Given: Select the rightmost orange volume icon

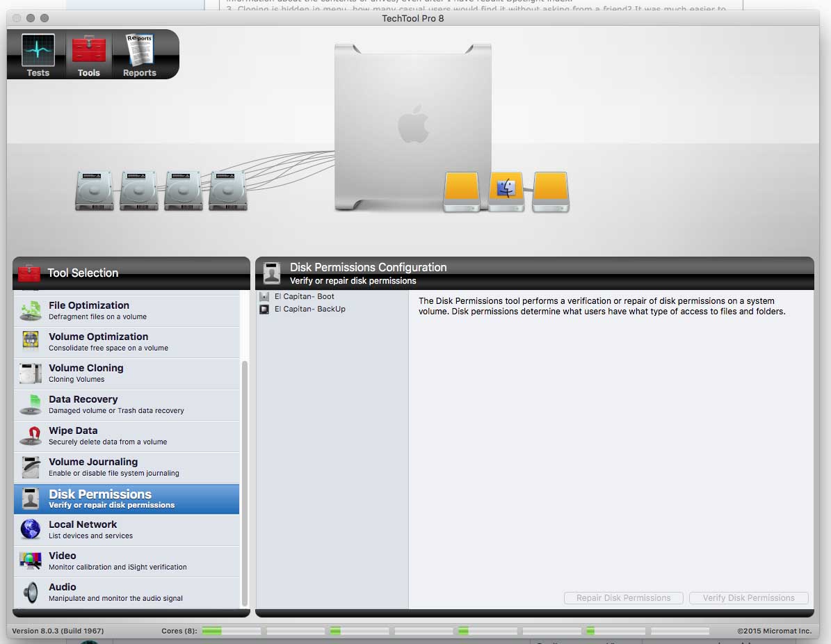Looking at the screenshot, I should (551, 191).
